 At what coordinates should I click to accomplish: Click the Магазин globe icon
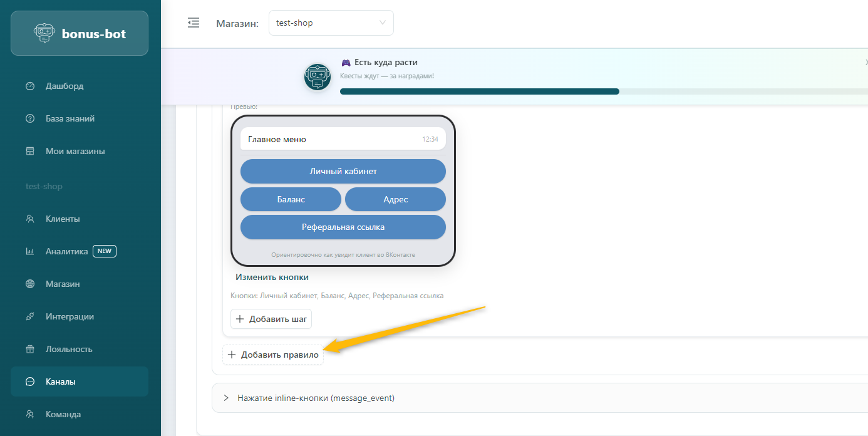[30, 284]
